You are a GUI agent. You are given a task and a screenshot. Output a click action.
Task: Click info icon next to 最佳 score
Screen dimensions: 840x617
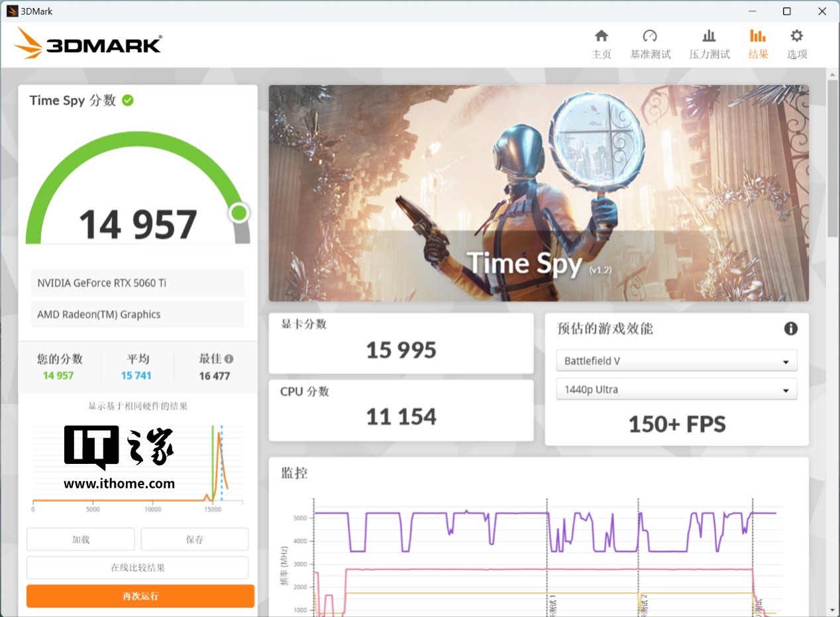click(x=229, y=359)
